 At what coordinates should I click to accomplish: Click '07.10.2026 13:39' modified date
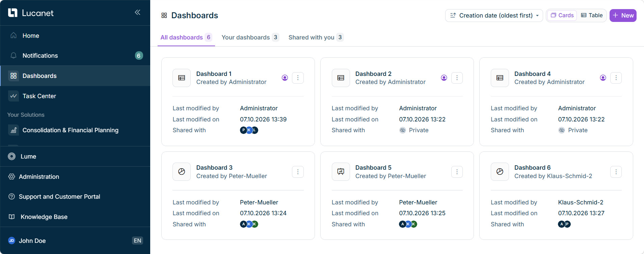click(x=263, y=119)
